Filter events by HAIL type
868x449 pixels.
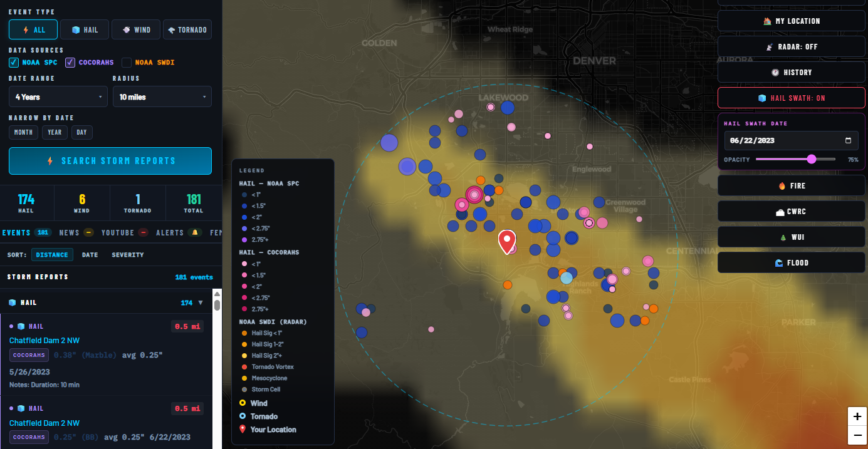[x=85, y=29]
